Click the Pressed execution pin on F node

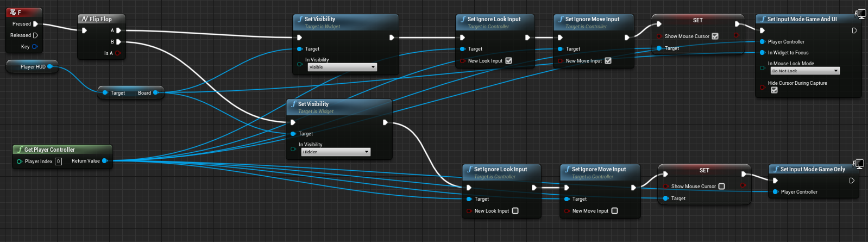tap(35, 24)
